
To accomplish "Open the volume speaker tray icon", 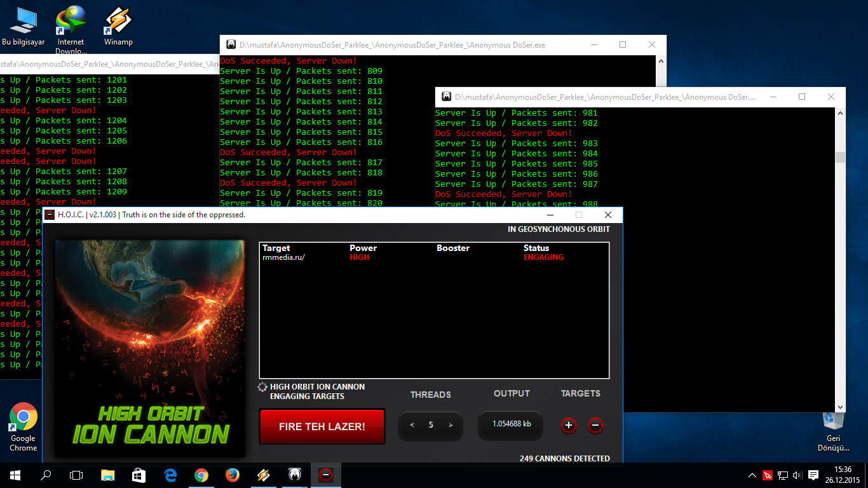I will pos(797,475).
